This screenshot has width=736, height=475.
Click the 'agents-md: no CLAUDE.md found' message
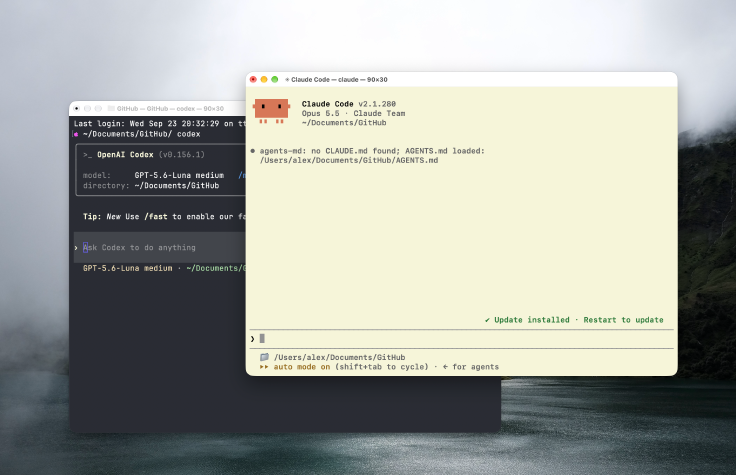coord(372,151)
